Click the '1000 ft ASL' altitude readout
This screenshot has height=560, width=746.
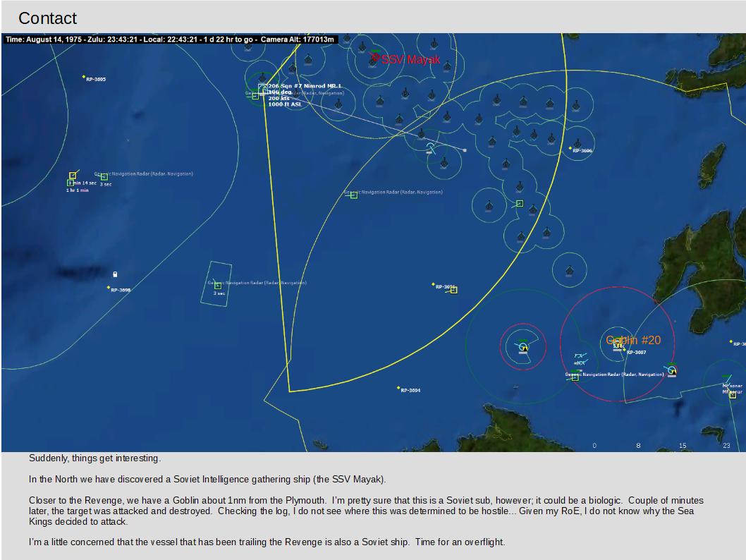(284, 104)
